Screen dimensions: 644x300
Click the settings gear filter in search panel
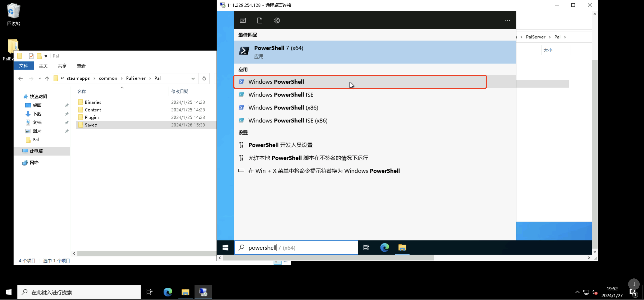pyautogui.click(x=277, y=20)
